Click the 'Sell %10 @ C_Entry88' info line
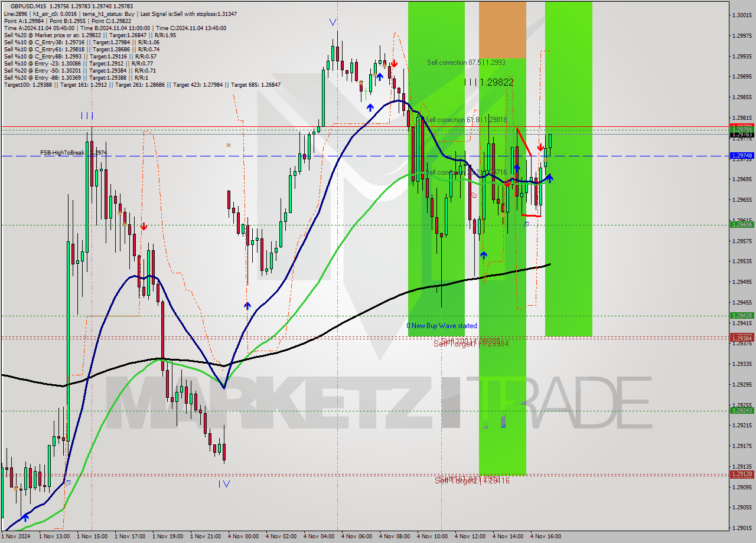The width and height of the screenshot is (756, 543). pos(80,56)
